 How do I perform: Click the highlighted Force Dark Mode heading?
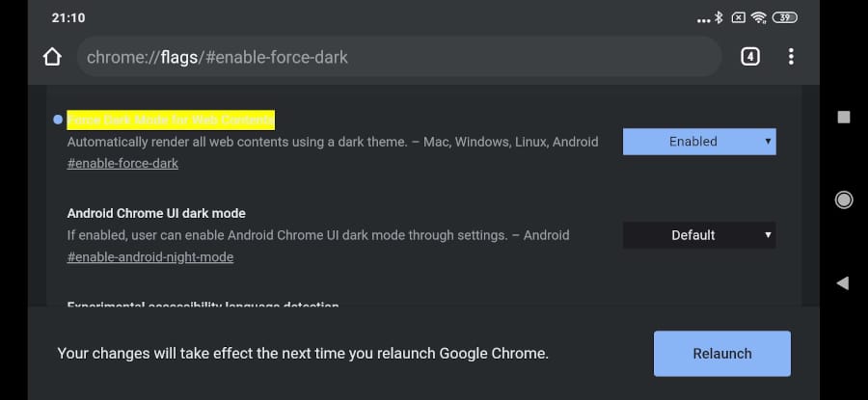coord(171,120)
